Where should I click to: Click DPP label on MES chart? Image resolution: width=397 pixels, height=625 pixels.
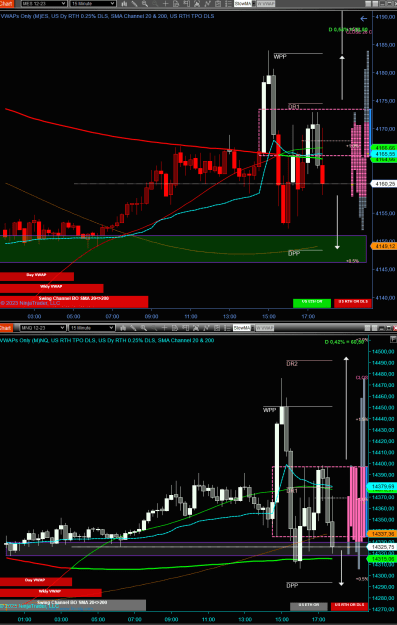pos(293,254)
